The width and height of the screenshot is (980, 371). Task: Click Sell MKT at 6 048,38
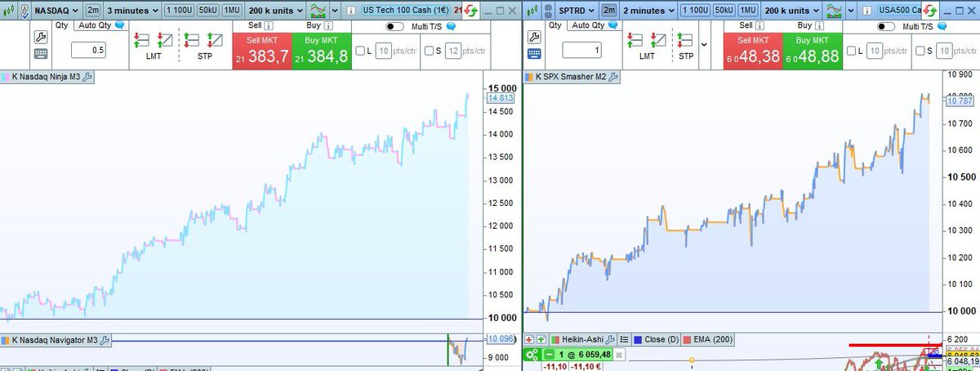754,51
